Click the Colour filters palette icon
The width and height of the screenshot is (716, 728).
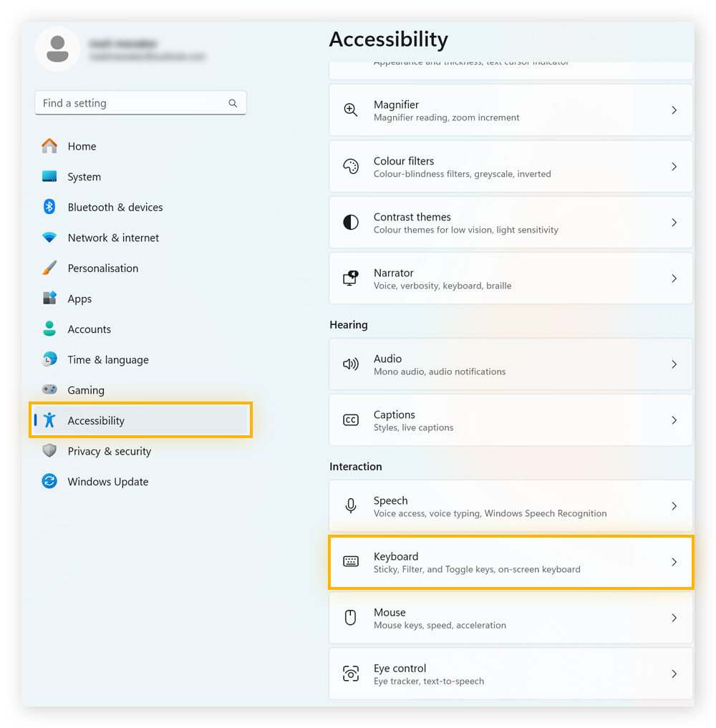click(350, 166)
